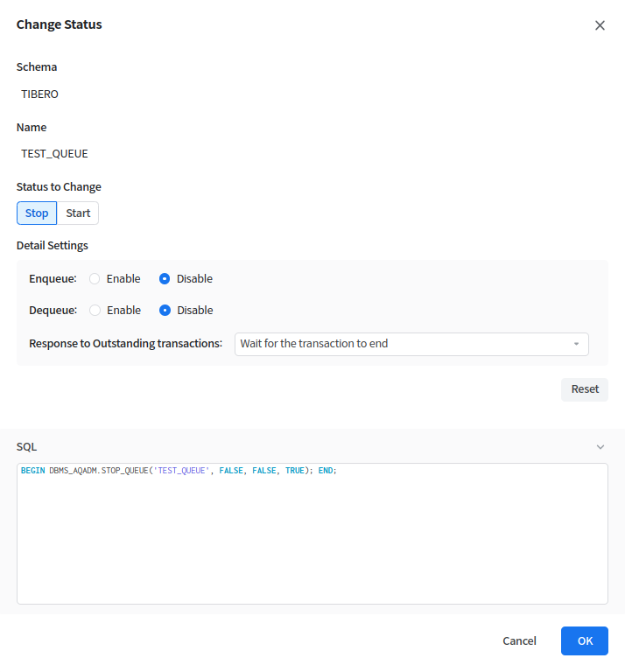The width and height of the screenshot is (625, 672).
Task: Collapse the SQL section using its chevron
Action: pos(600,447)
